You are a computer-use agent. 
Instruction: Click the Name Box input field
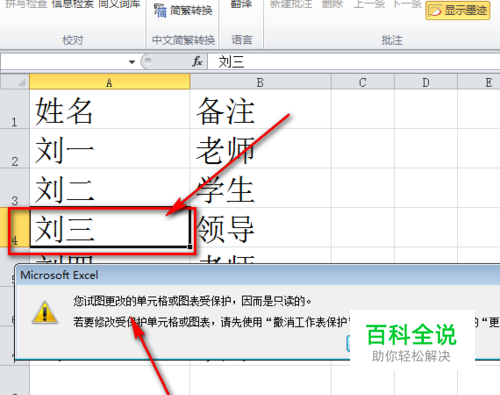[64, 62]
